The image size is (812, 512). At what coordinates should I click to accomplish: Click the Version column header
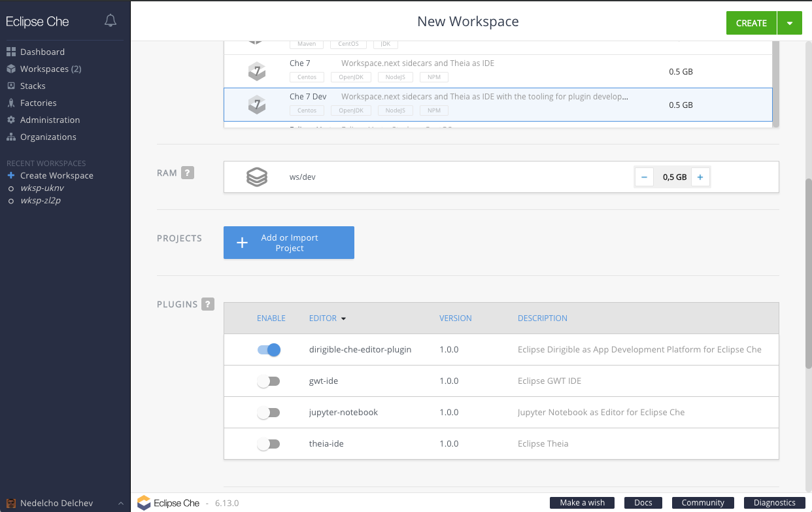tap(456, 318)
